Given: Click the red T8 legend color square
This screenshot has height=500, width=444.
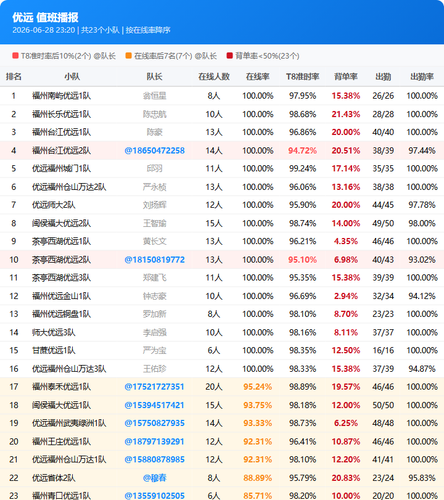Looking at the screenshot, I should (15, 56).
